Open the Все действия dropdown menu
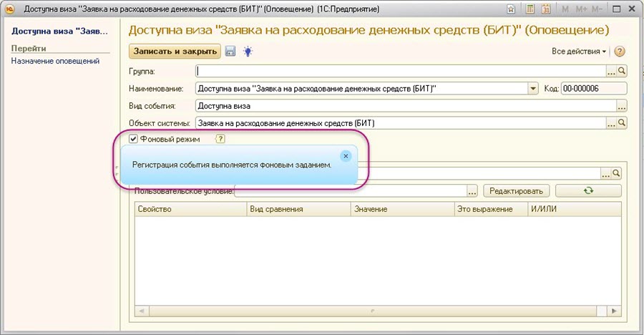 coord(579,52)
